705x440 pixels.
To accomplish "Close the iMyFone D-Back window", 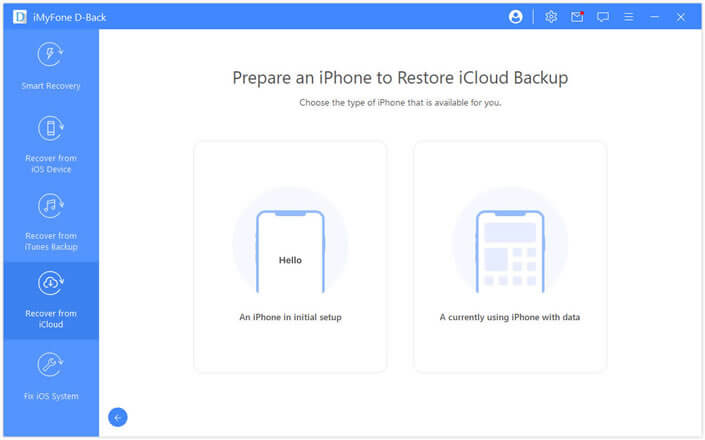I will coord(681,17).
